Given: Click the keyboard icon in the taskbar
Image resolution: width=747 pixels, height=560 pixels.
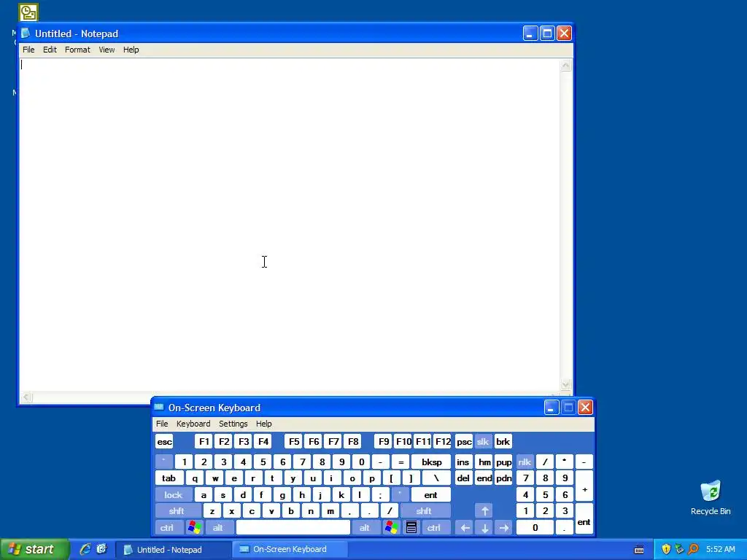Looking at the screenshot, I should 639,550.
